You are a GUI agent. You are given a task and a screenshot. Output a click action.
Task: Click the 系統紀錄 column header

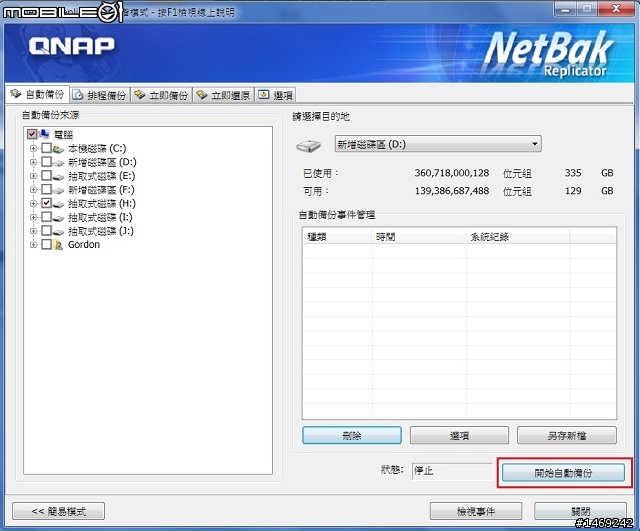click(x=518, y=236)
